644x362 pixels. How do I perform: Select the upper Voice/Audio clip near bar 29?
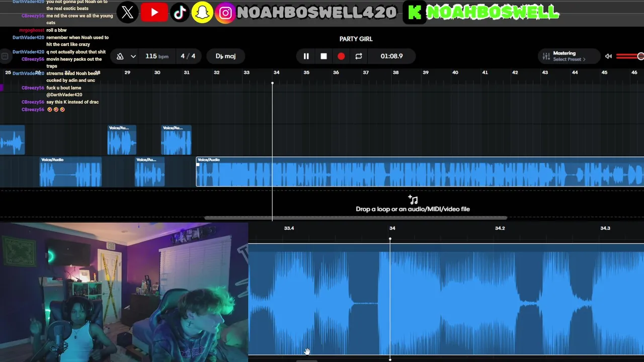pos(122,140)
